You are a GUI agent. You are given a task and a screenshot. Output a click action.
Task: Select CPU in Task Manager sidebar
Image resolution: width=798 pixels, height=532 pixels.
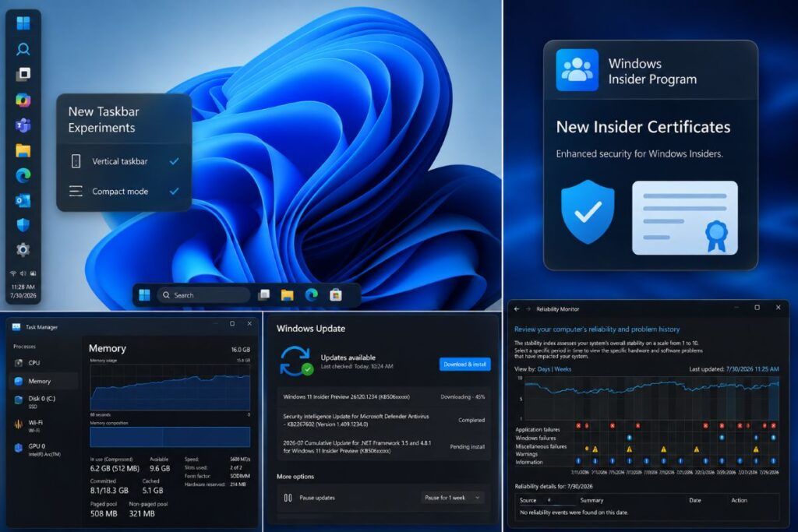point(44,363)
